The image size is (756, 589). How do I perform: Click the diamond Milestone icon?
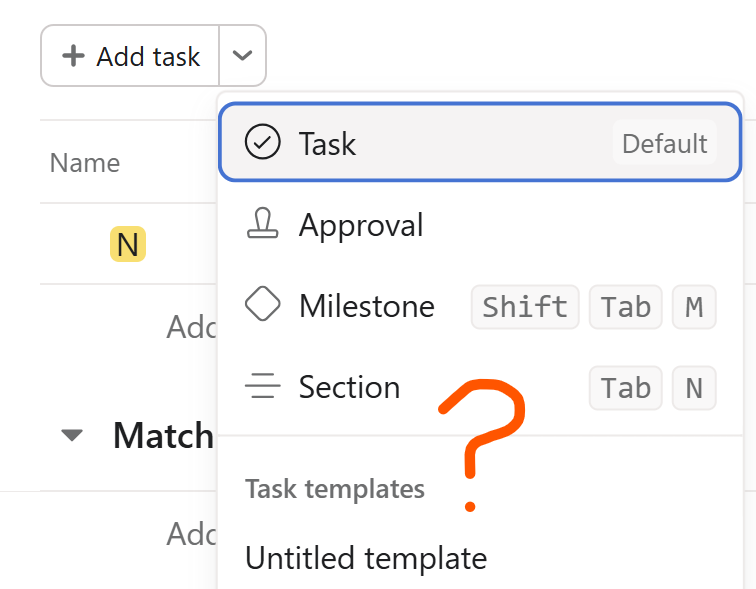262,304
